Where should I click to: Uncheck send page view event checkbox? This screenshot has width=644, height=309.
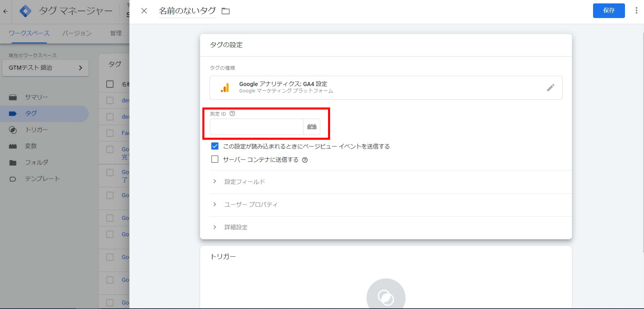tap(215, 146)
